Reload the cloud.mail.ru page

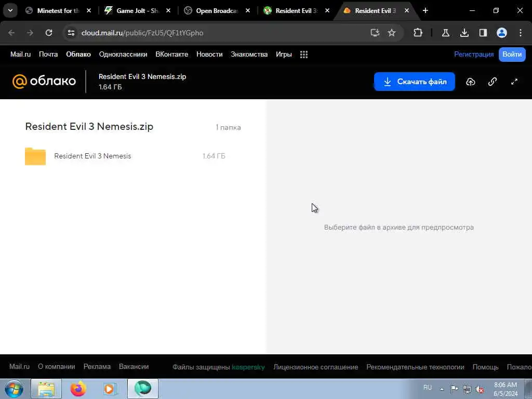pos(49,33)
